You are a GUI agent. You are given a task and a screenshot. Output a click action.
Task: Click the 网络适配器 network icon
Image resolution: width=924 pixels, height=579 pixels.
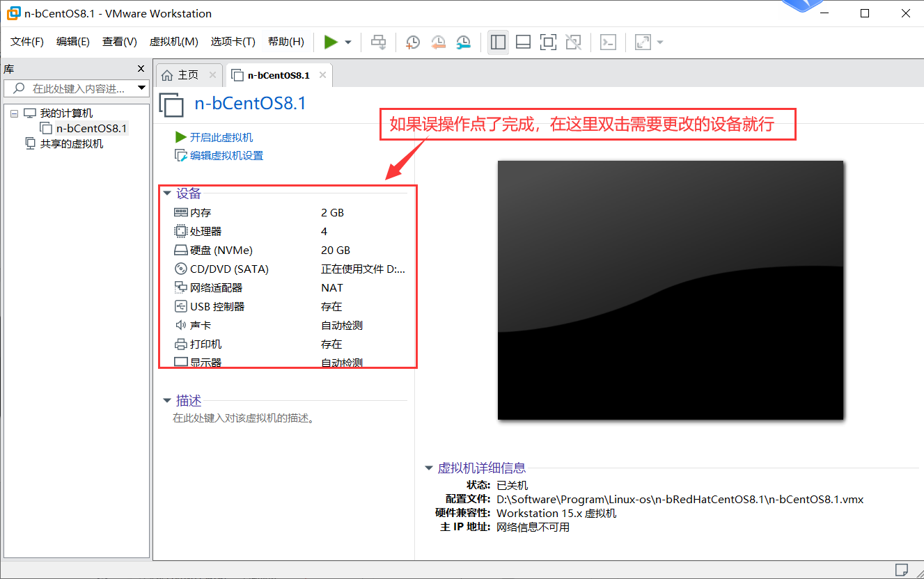pos(180,287)
